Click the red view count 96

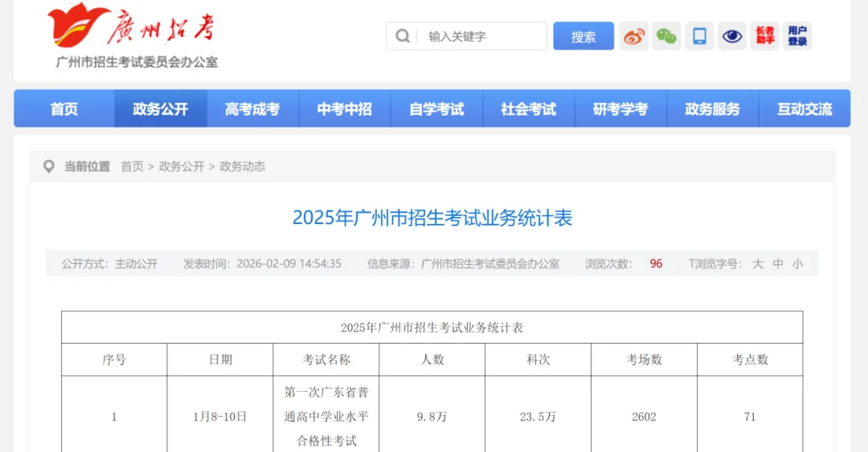[x=656, y=264]
